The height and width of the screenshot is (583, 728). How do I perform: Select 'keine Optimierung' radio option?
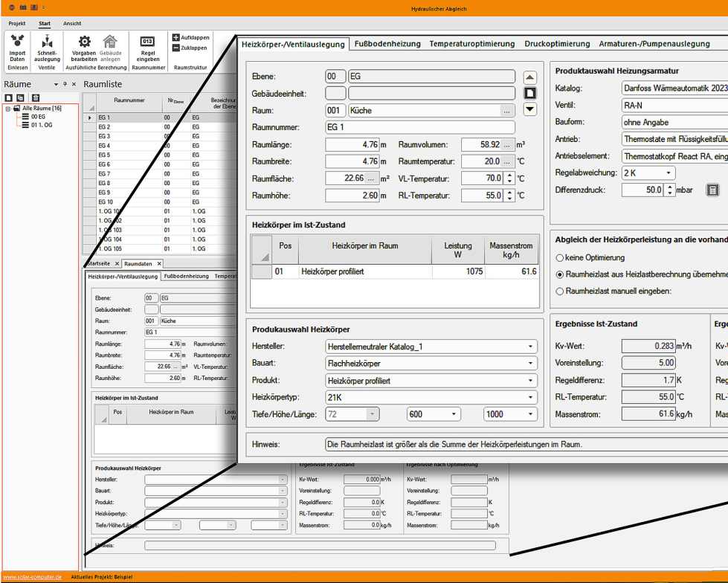point(559,258)
